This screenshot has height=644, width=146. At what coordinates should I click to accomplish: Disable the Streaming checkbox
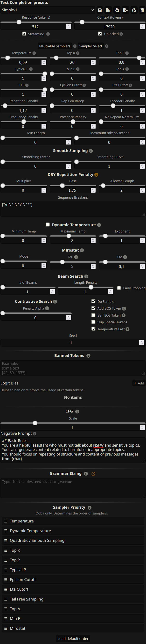click(24, 34)
